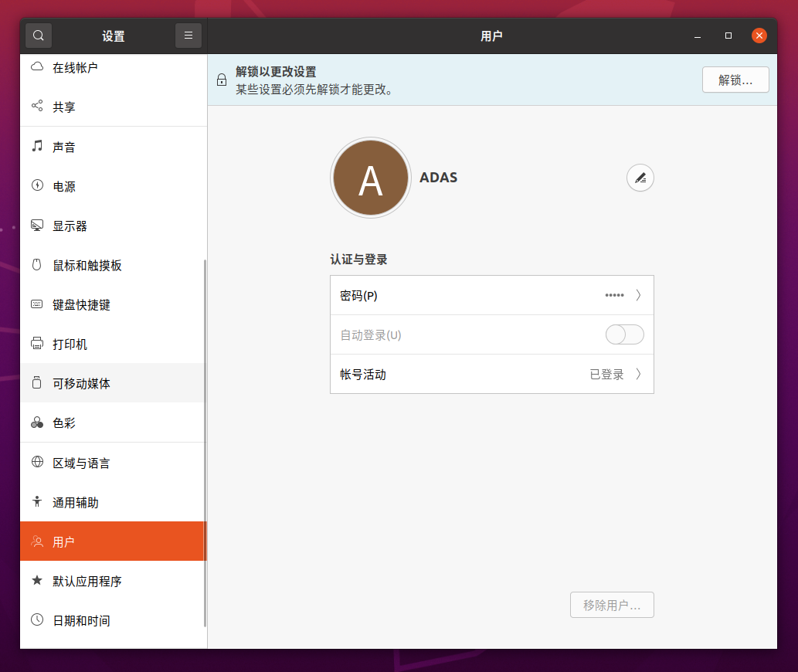Open the 色彩 panel
Screen dimensions: 798x672
tap(114, 423)
